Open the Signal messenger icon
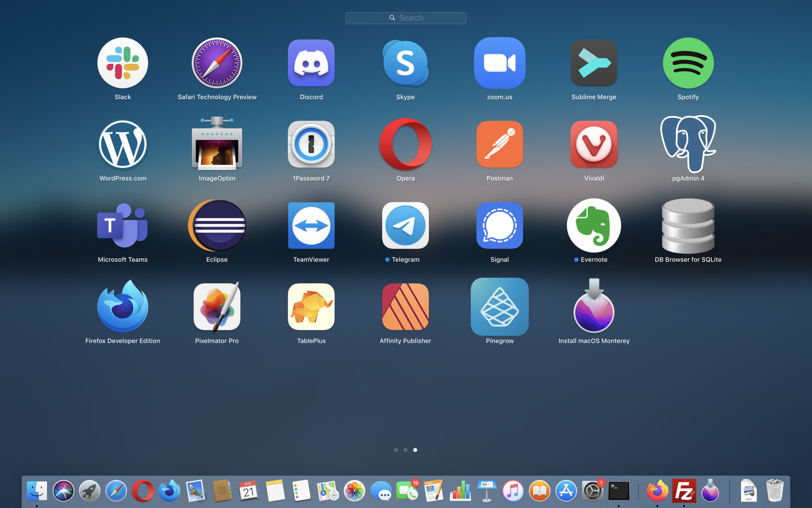Viewport: 812px width, 508px height. 499,226
